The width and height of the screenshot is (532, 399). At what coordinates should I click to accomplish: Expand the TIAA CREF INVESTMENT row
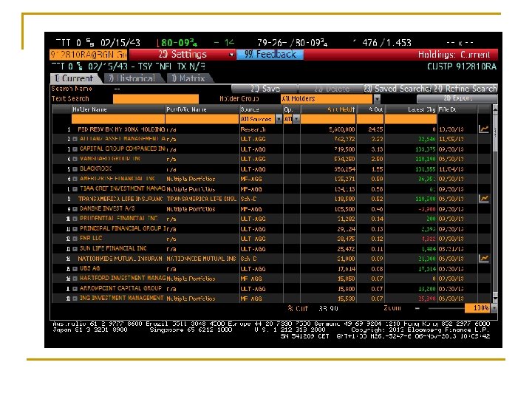click(75, 189)
